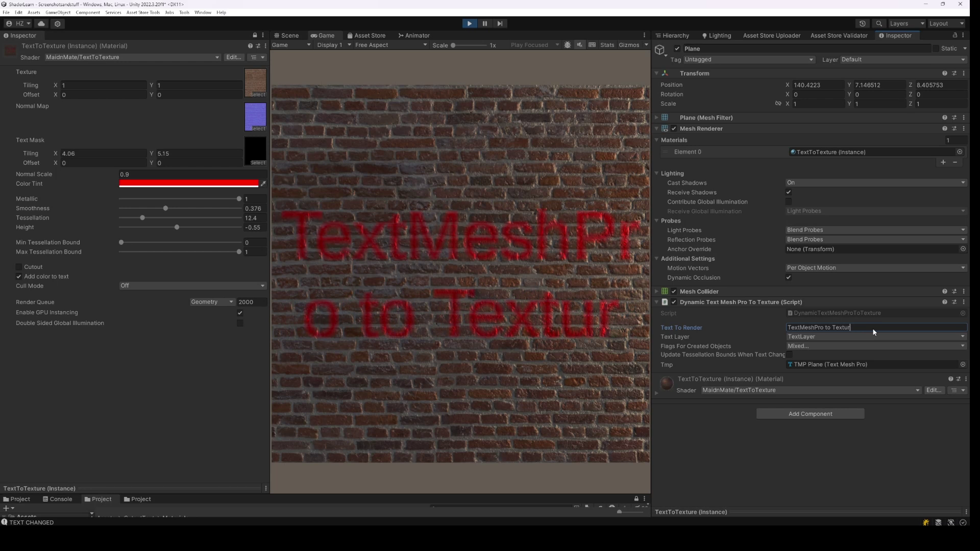Image resolution: width=980 pixels, height=551 pixels.
Task: Click the mute audio icon in Game view
Action: tap(580, 45)
